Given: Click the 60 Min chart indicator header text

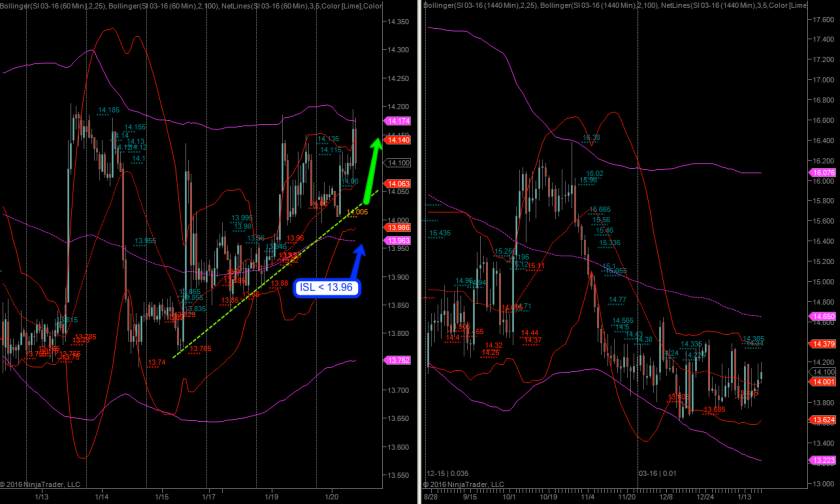Looking at the screenshot, I should click(191, 6).
